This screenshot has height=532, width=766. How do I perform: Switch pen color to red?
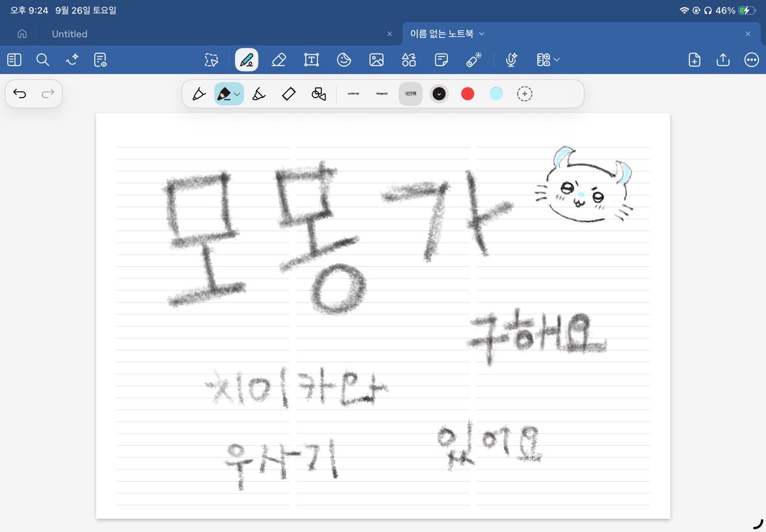467,94
